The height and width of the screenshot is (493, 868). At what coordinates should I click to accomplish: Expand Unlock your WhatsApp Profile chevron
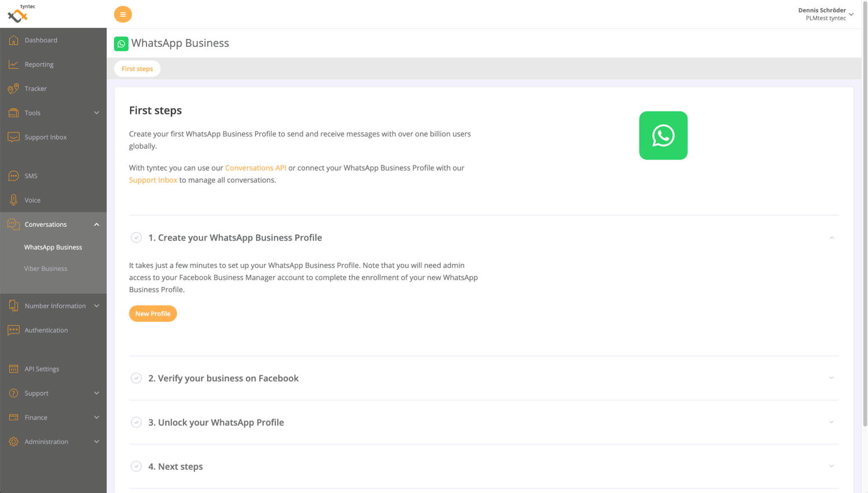832,422
